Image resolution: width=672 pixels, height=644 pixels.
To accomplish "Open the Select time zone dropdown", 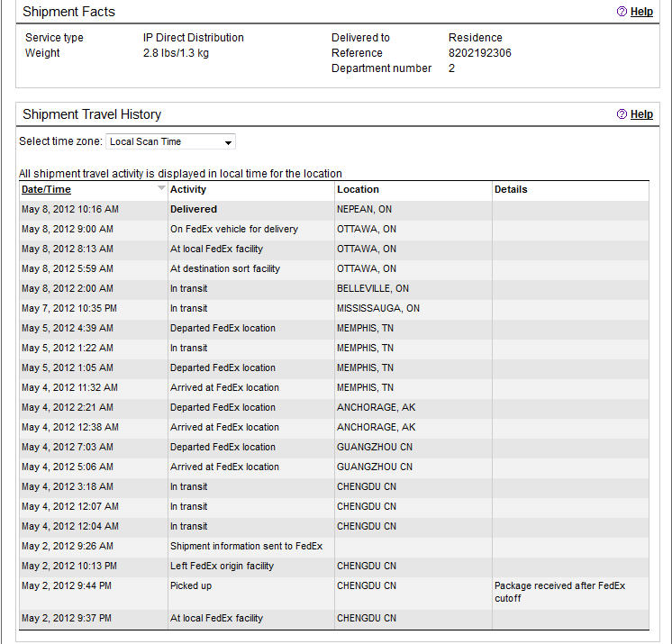I will click(170, 142).
